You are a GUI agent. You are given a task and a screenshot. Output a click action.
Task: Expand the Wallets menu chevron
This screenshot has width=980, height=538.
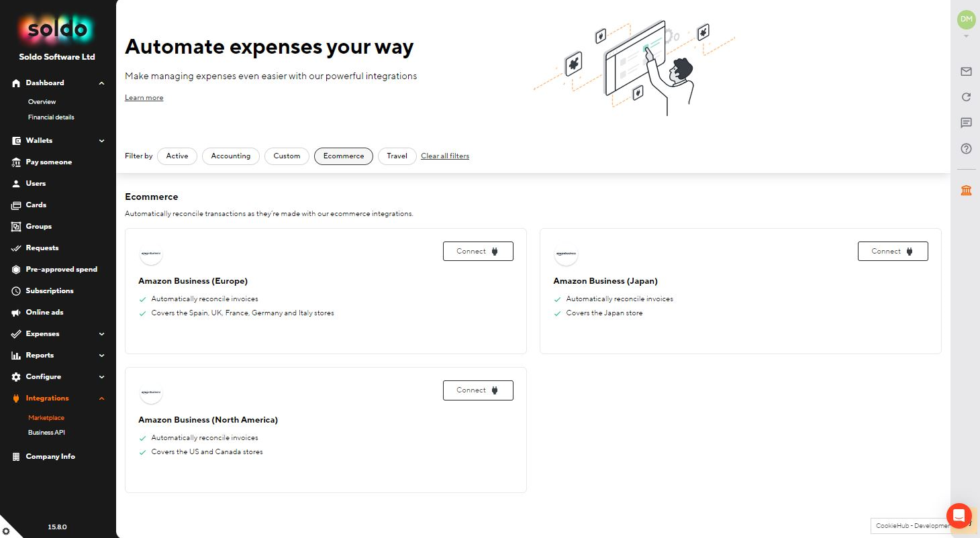102,141
